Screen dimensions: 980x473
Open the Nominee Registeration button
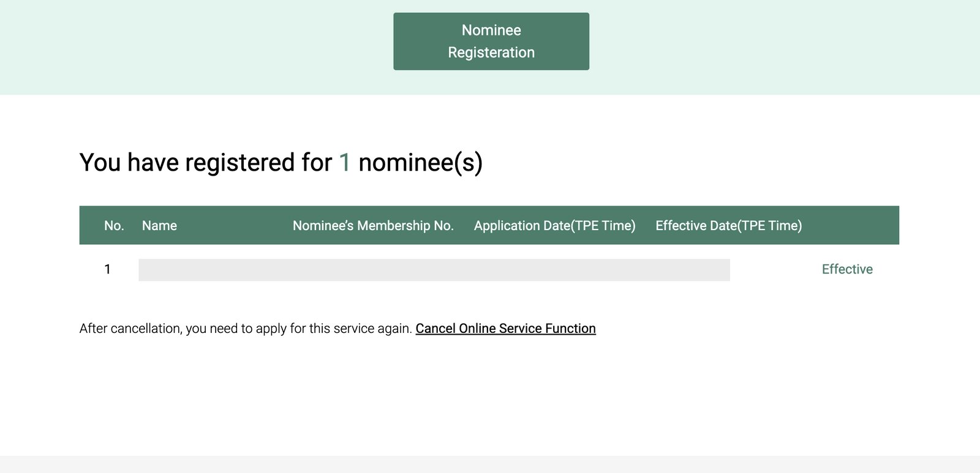491,41
